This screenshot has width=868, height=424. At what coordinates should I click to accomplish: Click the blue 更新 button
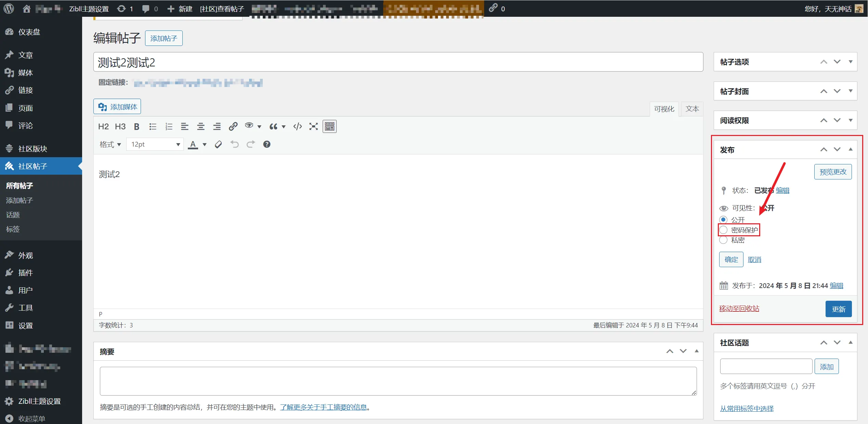click(839, 309)
